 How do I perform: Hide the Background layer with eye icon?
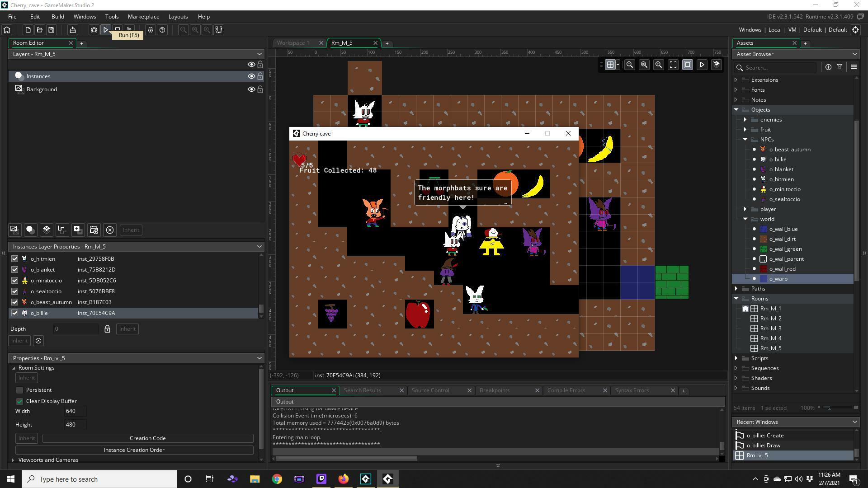pos(251,89)
